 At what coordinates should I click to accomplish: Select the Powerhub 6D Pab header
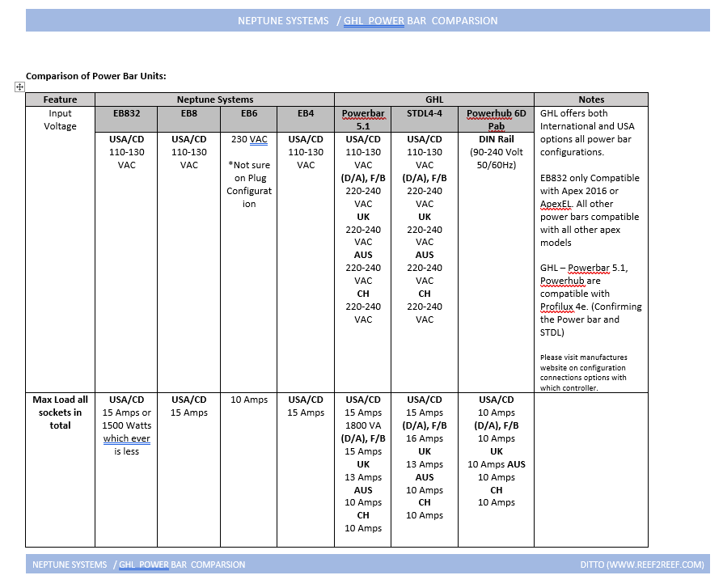pos(496,120)
